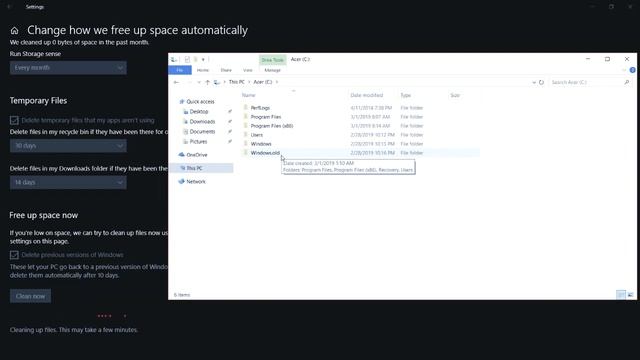Select Documents in the navigation pane
This screenshot has height=360, width=640.
pos(202,131)
